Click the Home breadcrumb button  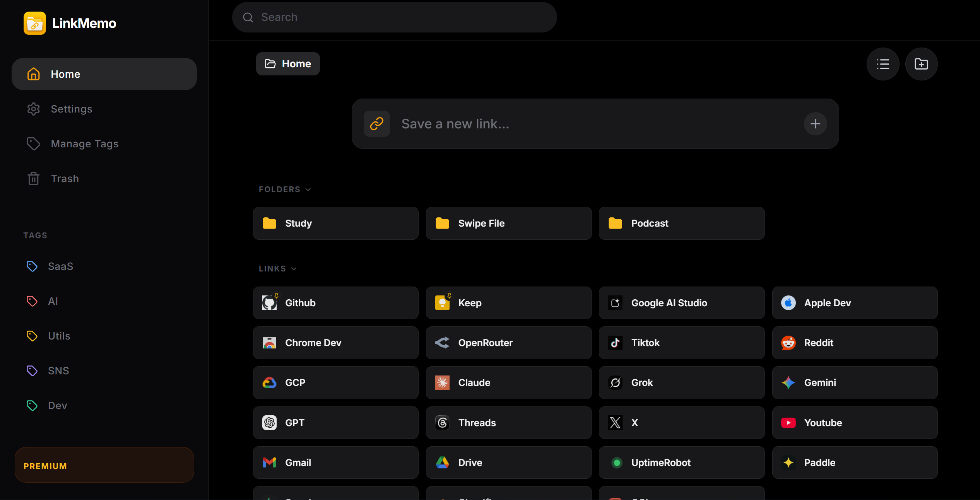pyautogui.click(x=288, y=64)
